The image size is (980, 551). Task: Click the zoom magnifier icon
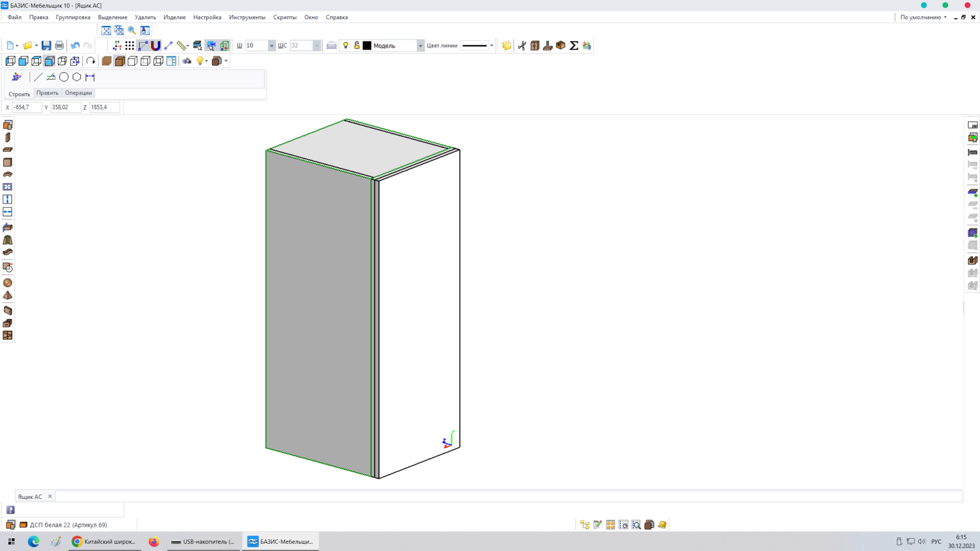132,30
